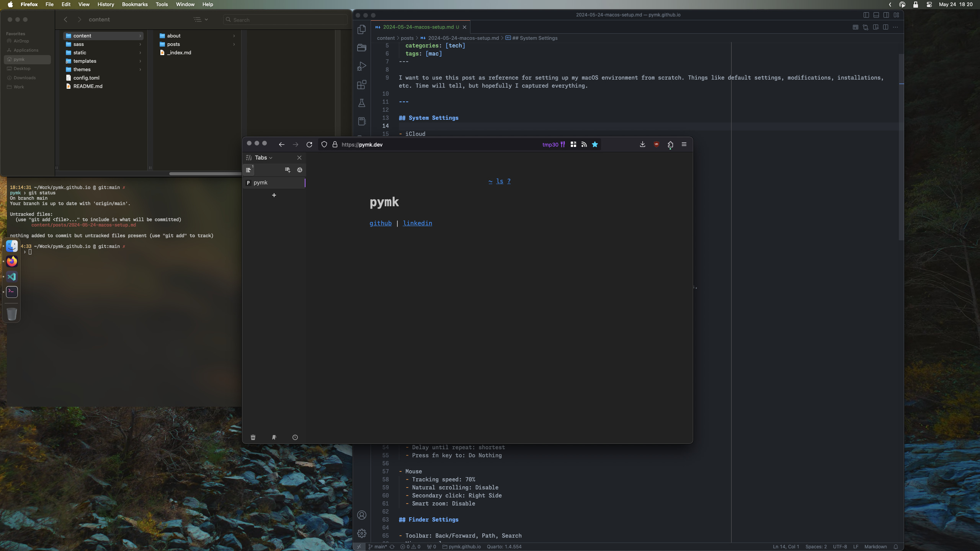Toggle VS Code bottom panel layout button
This screenshot has height=551, width=980.
(x=876, y=15)
